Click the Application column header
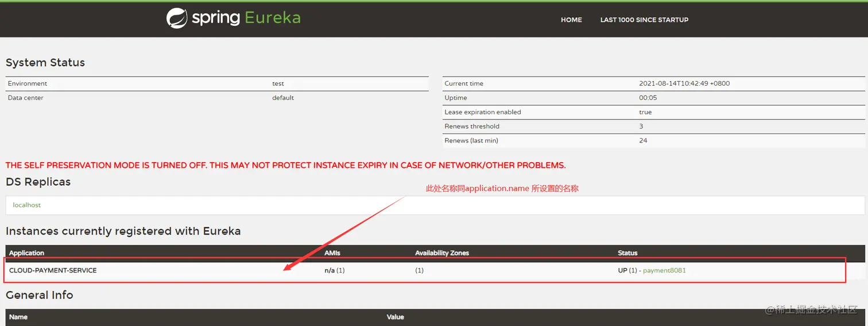The height and width of the screenshot is (326, 868). pos(26,253)
